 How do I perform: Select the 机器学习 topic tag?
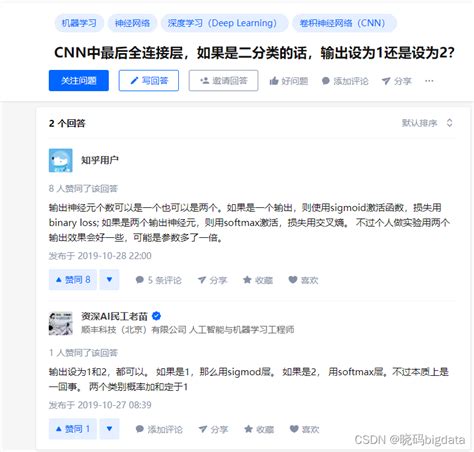[79, 23]
